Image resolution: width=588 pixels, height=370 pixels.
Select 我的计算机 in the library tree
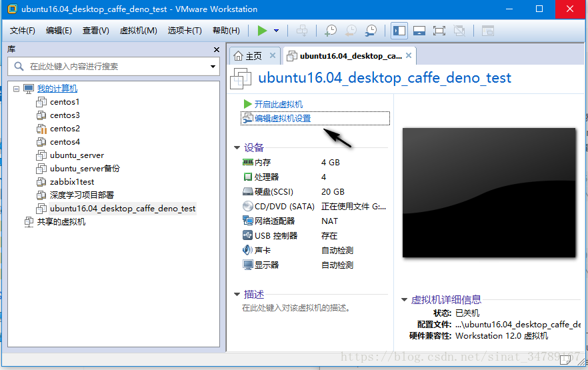57,89
